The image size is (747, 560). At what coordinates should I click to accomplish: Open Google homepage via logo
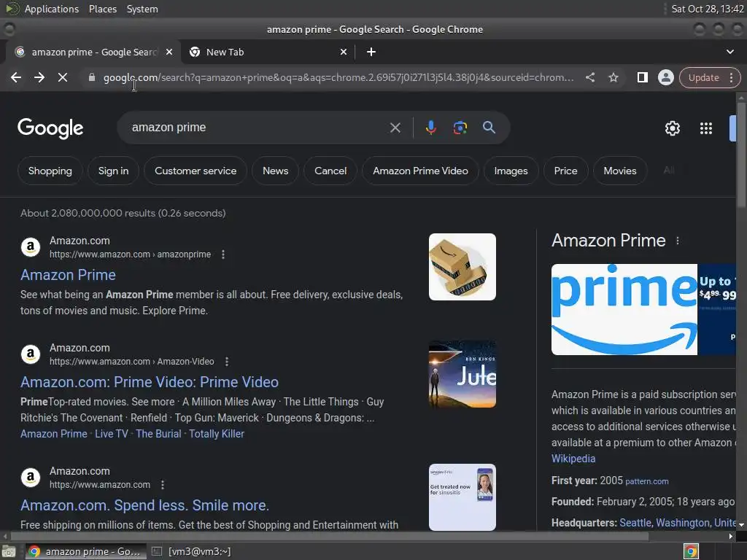(x=50, y=128)
